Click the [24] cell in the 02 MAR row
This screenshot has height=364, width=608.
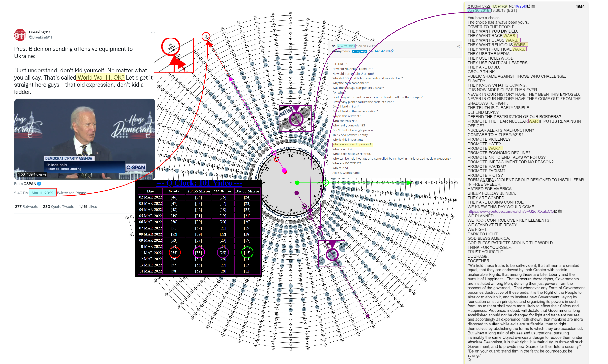coord(247,197)
